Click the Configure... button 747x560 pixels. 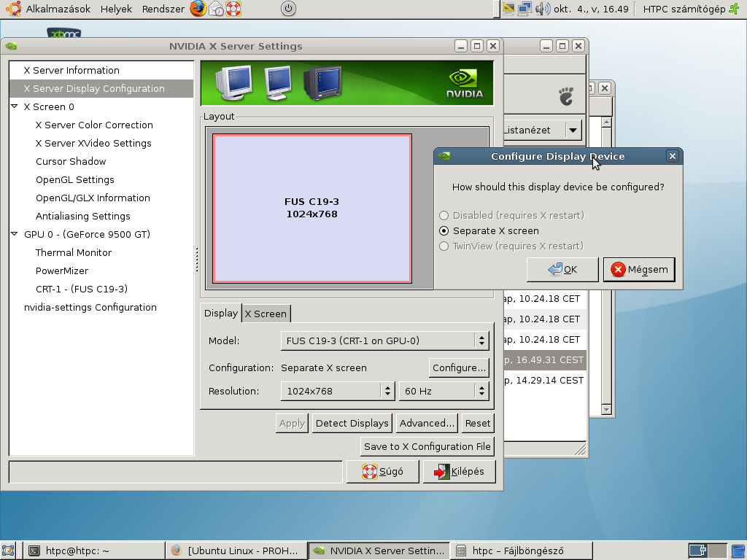pos(459,367)
